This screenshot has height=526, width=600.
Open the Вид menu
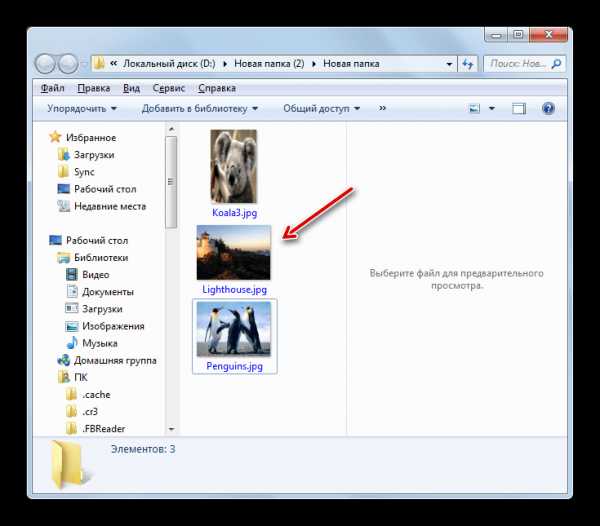pos(131,88)
